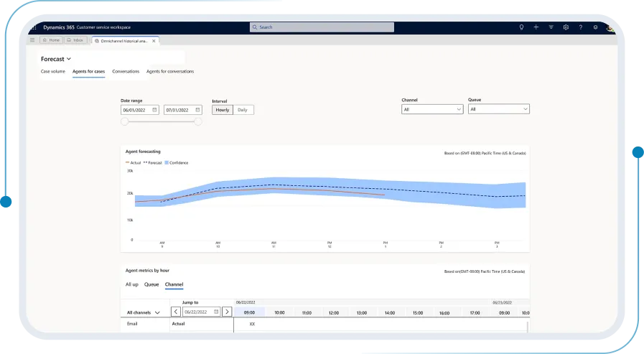Image resolution: width=644 pixels, height=354 pixels.
Task: Click the lightbulb icon in top bar
Action: [521, 27]
